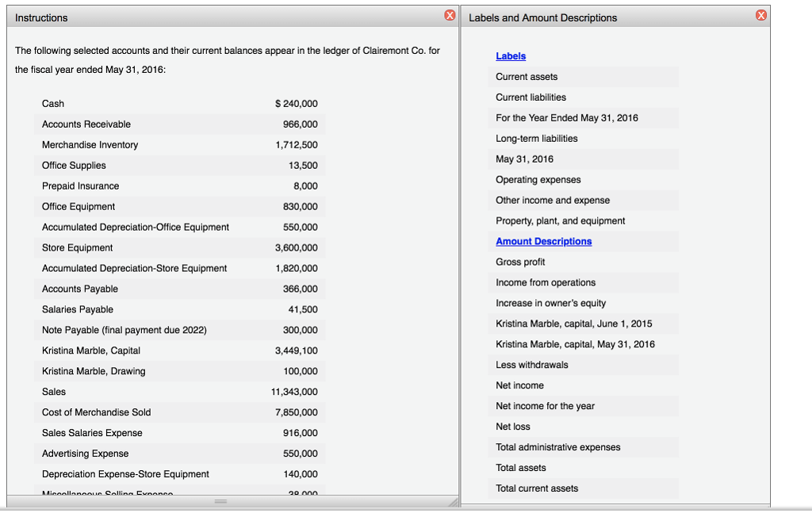812x513 pixels.
Task: Click the Kristina Marble, Drawing account
Action: pyautogui.click(x=94, y=371)
